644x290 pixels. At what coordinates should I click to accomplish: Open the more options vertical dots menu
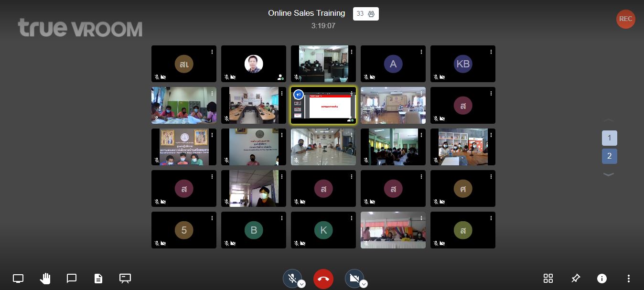tap(629, 279)
